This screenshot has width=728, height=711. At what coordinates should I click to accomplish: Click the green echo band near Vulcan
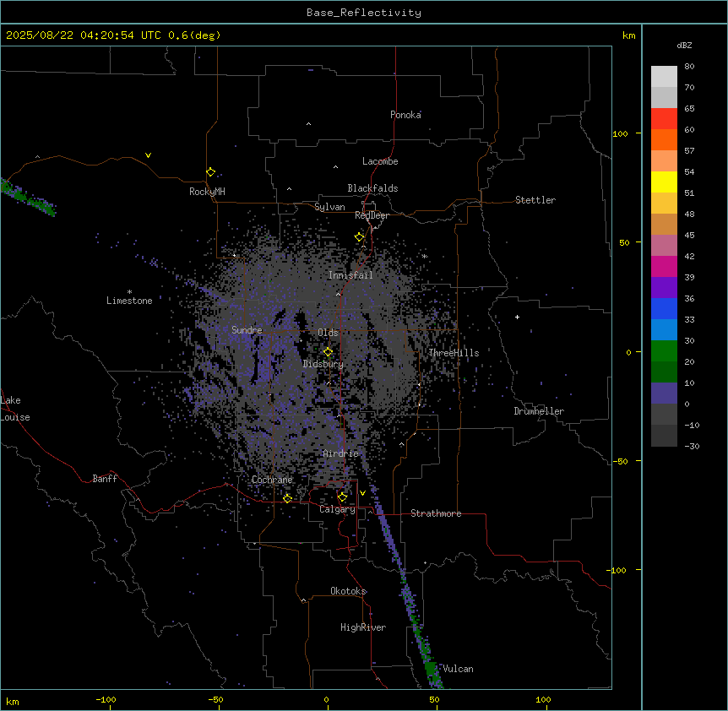pyautogui.click(x=432, y=670)
